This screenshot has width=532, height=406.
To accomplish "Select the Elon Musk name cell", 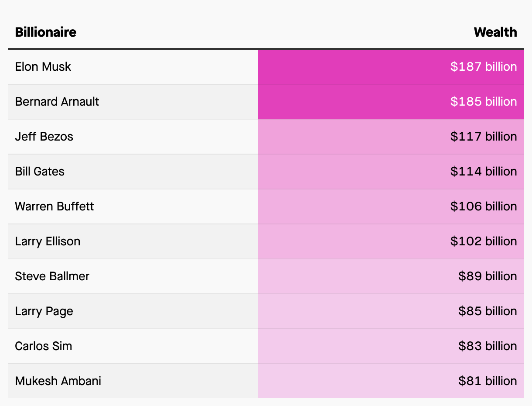I will pos(43,67).
